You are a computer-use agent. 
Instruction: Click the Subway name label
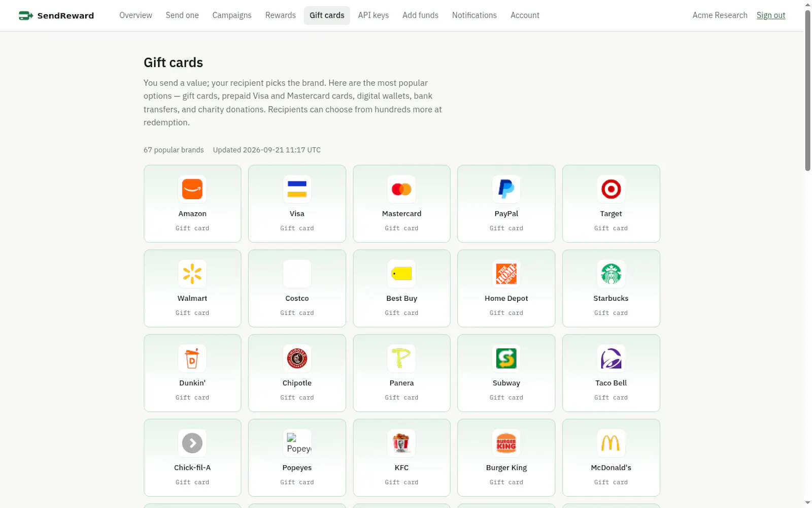tap(506, 383)
